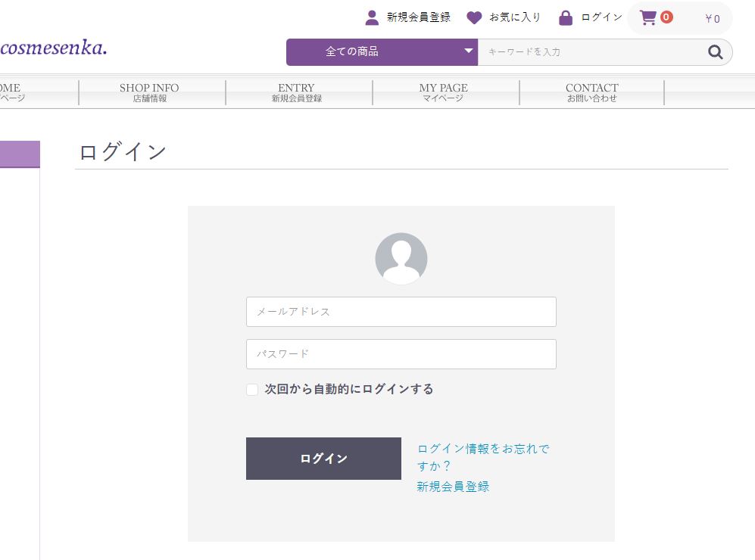Click the magnifying glass search icon

point(715,52)
